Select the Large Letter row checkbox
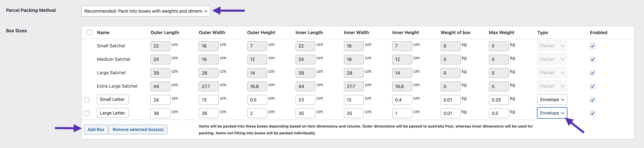 pos(87,113)
